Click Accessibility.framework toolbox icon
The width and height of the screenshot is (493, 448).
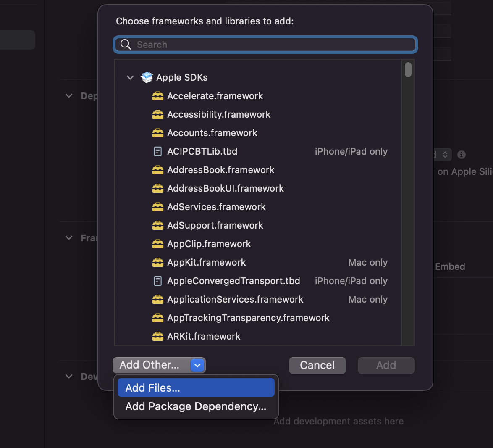pyautogui.click(x=157, y=114)
